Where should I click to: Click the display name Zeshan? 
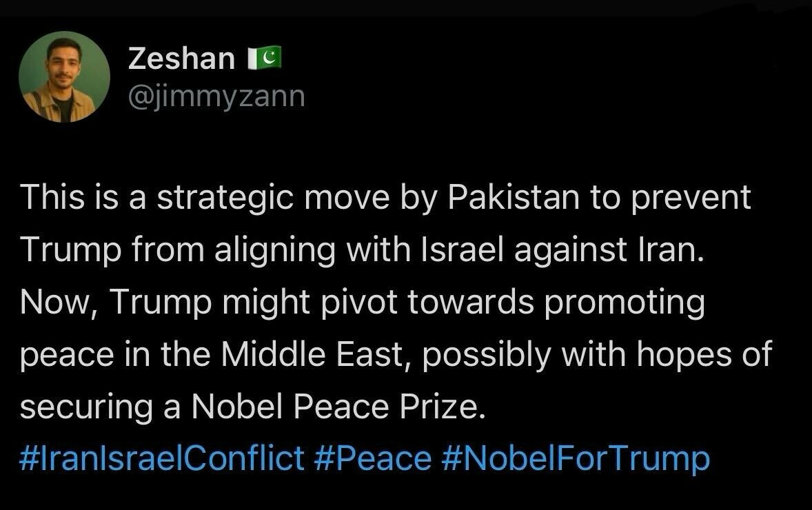click(x=182, y=58)
